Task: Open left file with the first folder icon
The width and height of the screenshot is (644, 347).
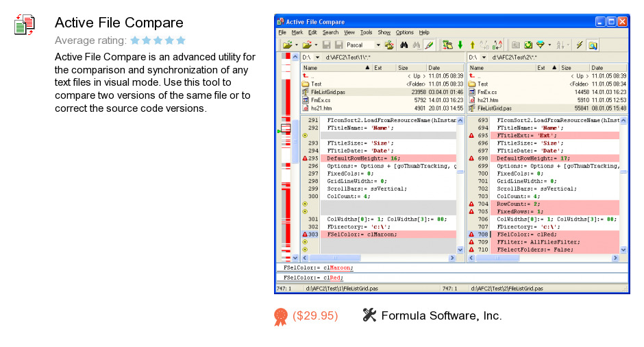Action: click(287, 45)
